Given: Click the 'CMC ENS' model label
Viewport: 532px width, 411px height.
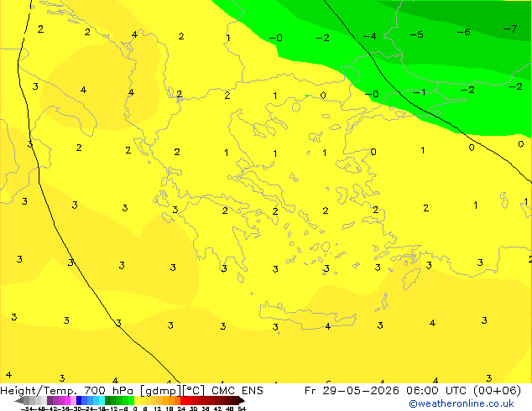Looking at the screenshot, I should click(237, 391).
